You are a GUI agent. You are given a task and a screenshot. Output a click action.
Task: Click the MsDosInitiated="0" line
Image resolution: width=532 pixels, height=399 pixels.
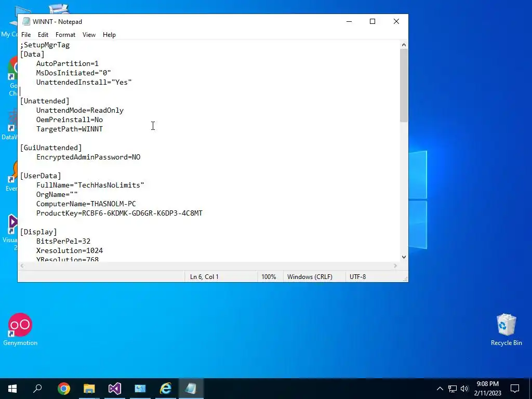74,73
